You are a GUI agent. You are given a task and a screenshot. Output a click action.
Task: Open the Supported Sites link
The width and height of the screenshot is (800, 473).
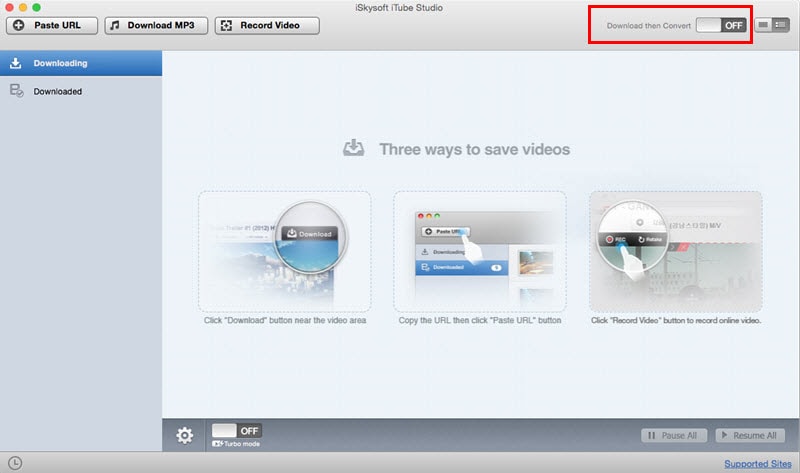coord(758,464)
